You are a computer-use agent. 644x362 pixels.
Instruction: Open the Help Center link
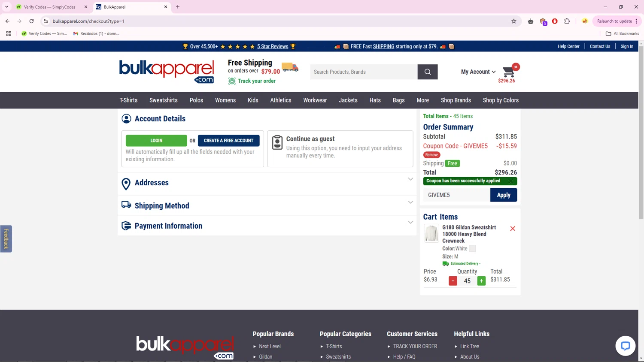568,46
